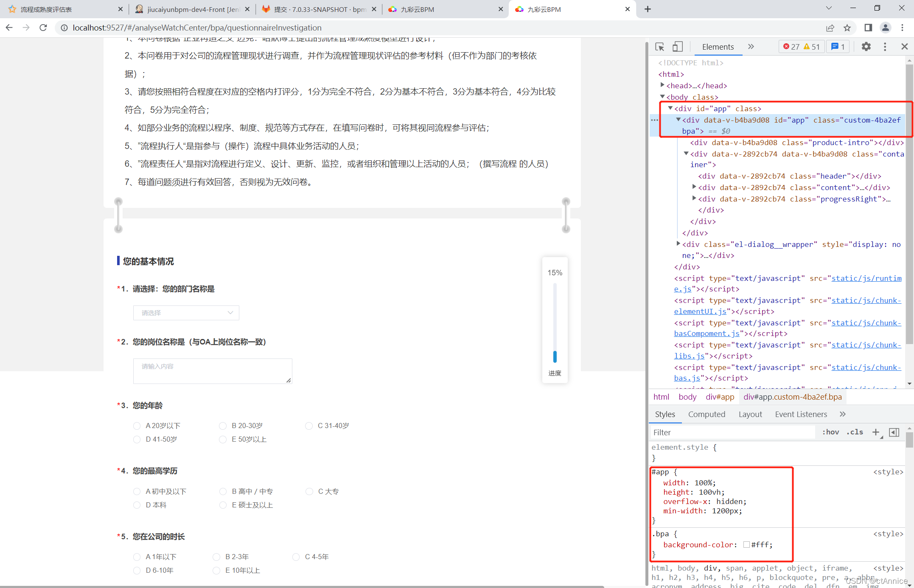Screen dimensions: 914x588
Task: Toggle the device toolbar icon
Action: [677, 47]
